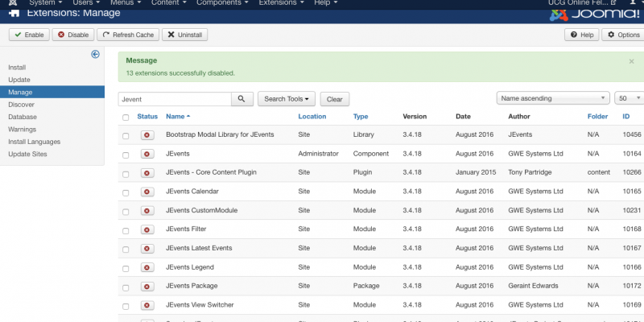Expand the Search Tools dropdown

(x=287, y=99)
